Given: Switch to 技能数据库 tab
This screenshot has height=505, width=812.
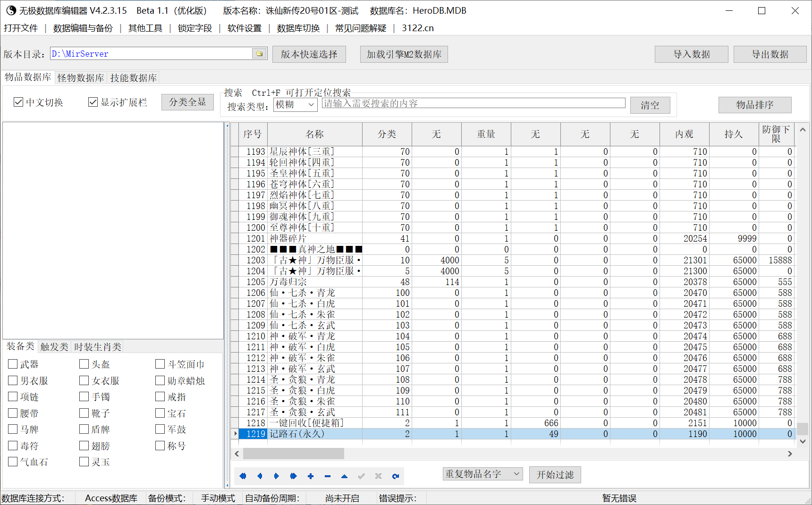Looking at the screenshot, I should click(134, 78).
